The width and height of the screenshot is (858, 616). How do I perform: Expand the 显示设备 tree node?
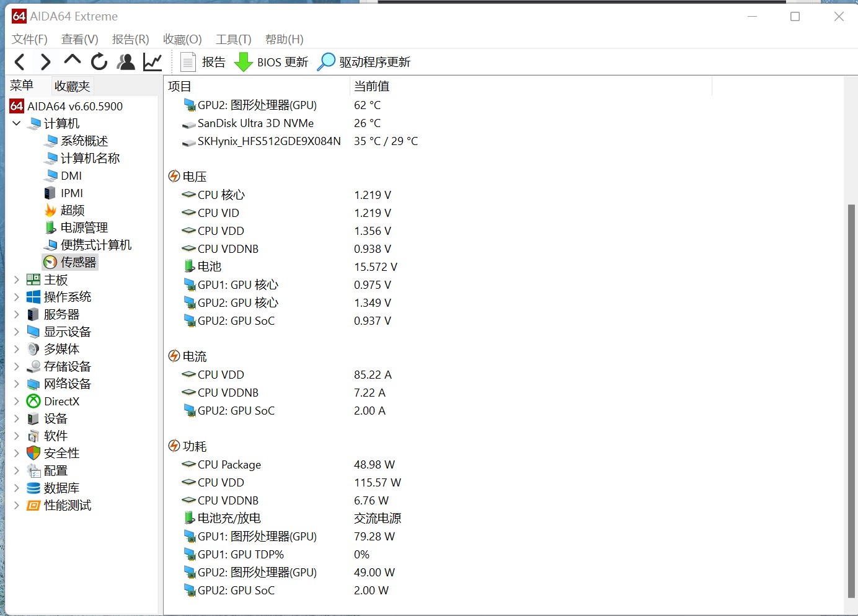[17, 332]
